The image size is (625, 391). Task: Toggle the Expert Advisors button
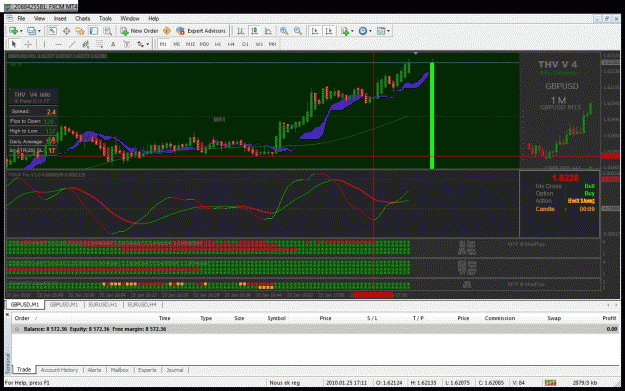[201, 31]
